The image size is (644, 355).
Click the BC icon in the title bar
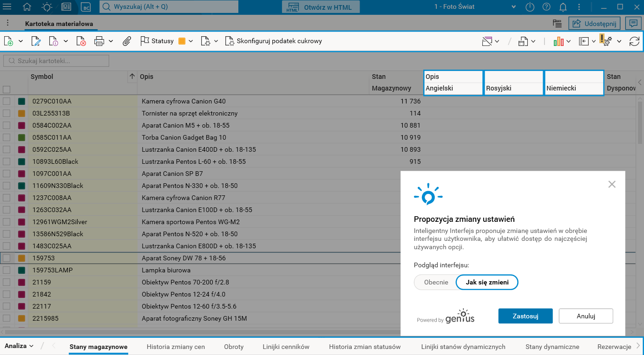tap(85, 7)
